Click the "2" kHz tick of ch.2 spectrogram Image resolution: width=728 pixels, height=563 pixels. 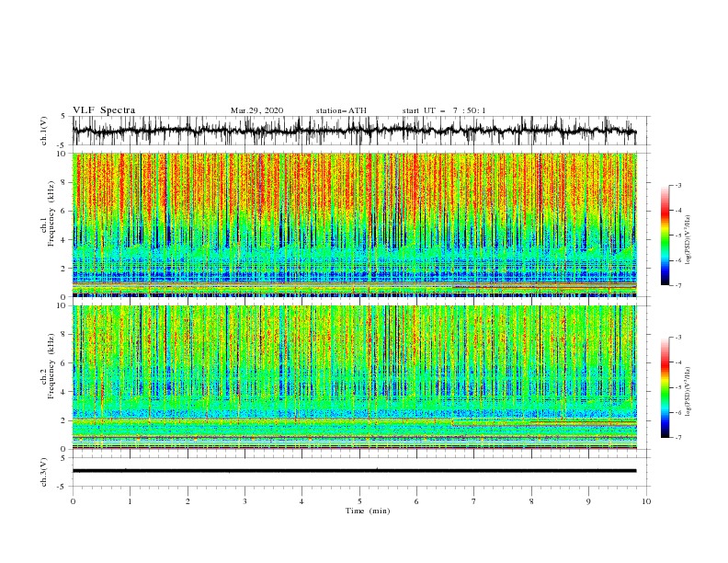coord(64,420)
